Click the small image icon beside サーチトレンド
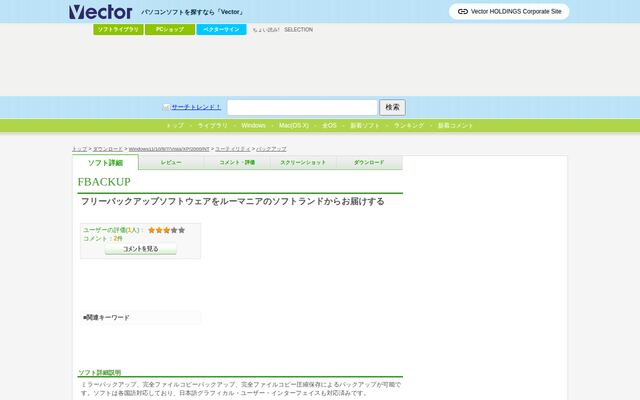The width and height of the screenshot is (640, 400). (166, 107)
